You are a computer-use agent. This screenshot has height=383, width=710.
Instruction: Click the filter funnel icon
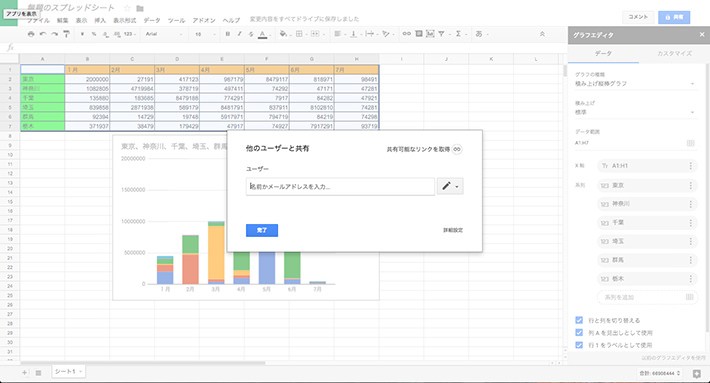coord(441,34)
